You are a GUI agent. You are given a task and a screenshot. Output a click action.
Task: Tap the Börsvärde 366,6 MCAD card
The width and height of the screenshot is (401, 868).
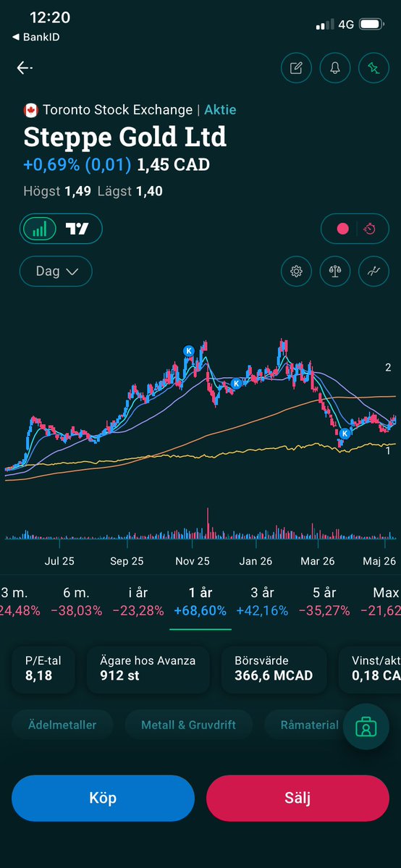274,669
